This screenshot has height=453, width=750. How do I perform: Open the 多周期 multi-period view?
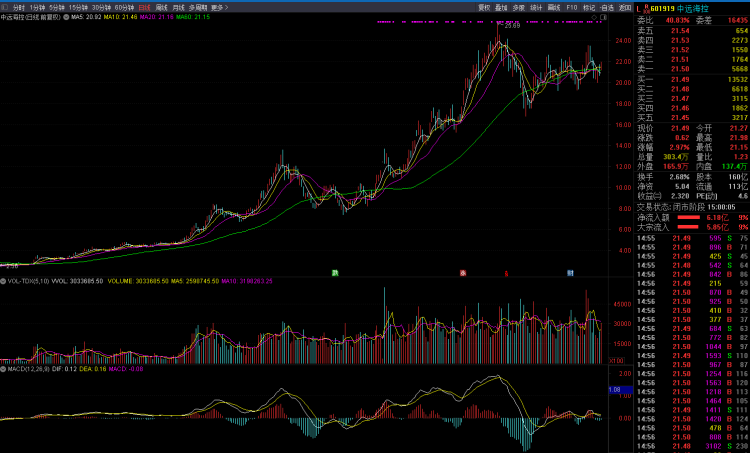(x=198, y=7)
